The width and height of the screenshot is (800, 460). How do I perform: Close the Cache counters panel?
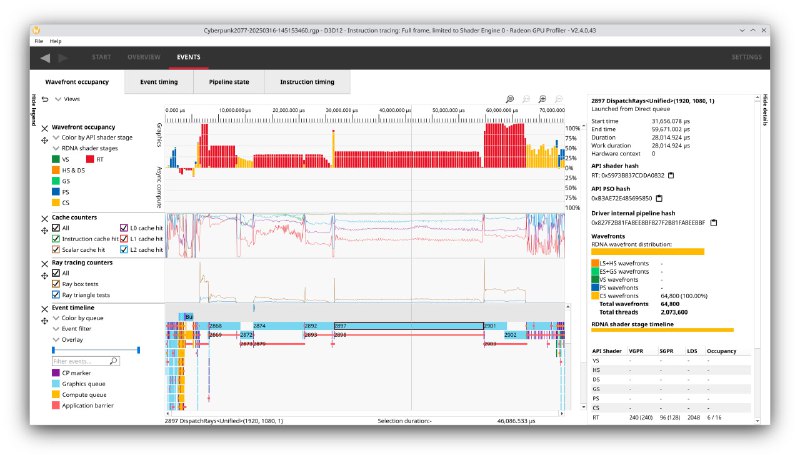coord(45,218)
